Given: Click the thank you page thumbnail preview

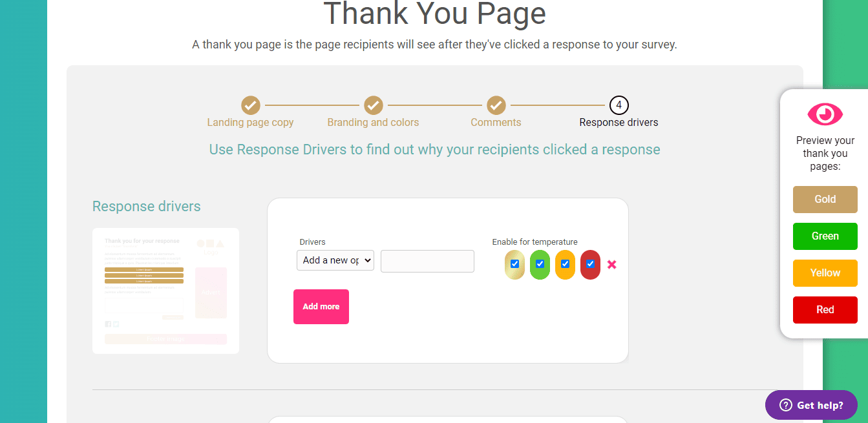Looking at the screenshot, I should 165,291.
